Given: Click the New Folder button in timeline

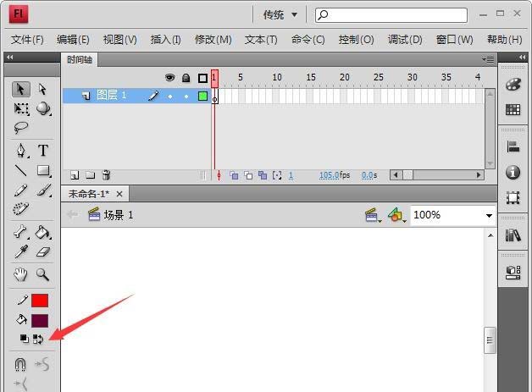Looking at the screenshot, I should point(91,175).
